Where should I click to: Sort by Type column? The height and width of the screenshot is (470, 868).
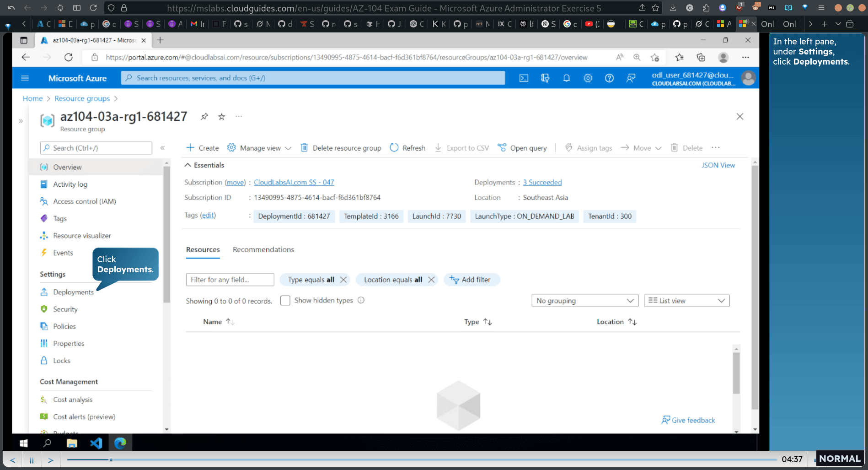478,322
